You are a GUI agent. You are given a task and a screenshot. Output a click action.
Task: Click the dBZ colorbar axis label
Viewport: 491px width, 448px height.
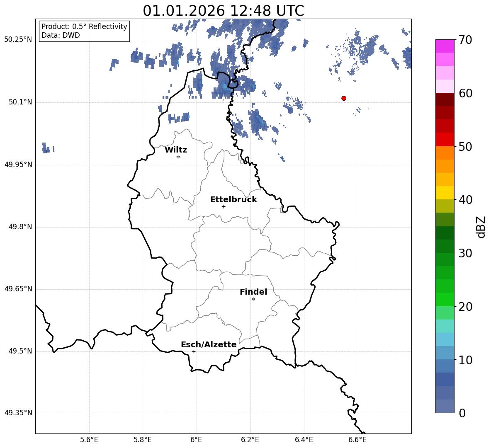point(481,227)
